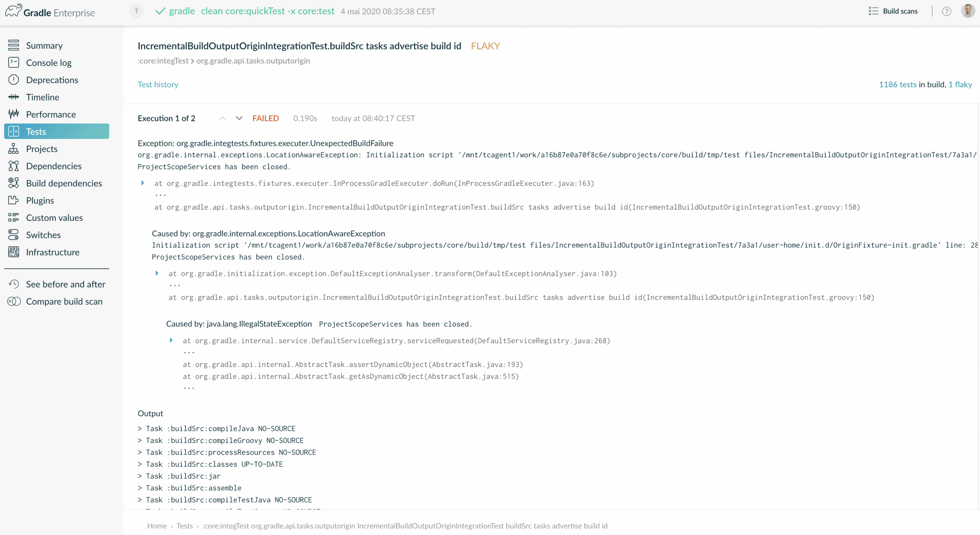Click the Dependencies icon in sidebar
This screenshot has height=535, width=980.
click(13, 166)
